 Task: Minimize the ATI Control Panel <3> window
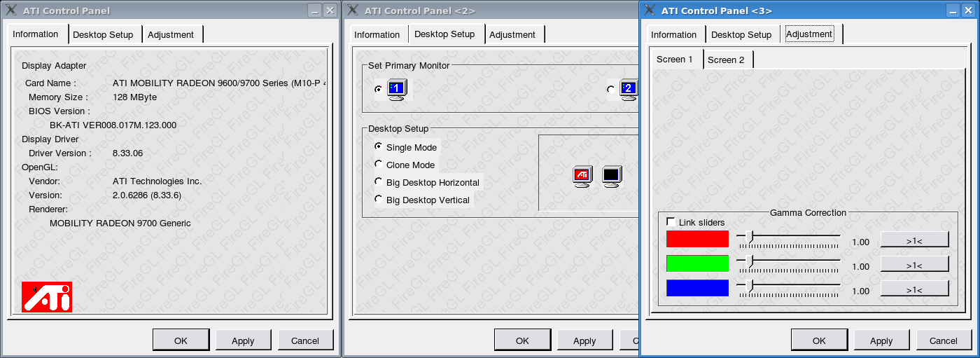[953, 11]
